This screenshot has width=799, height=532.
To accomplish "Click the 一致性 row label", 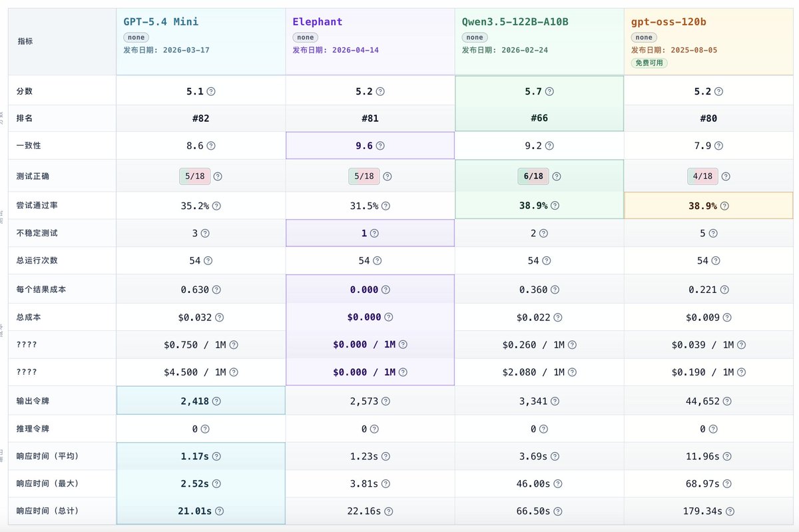I will click(29, 145).
